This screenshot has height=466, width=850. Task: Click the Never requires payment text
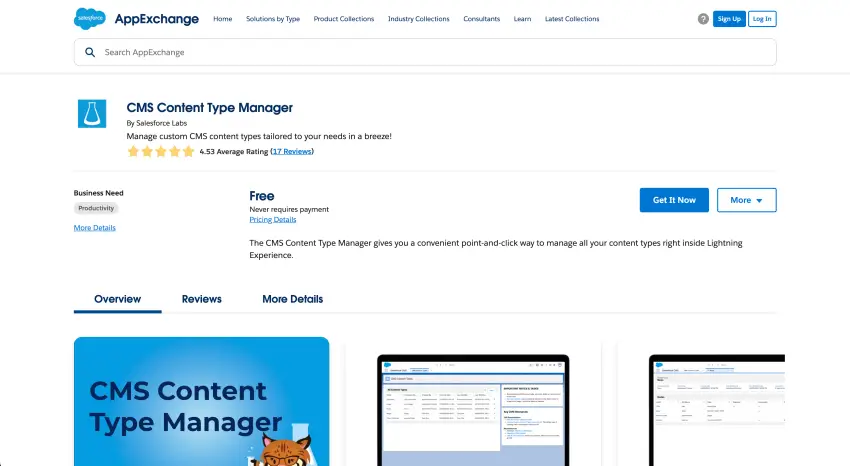pyautogui.click(x=289, y=209)
